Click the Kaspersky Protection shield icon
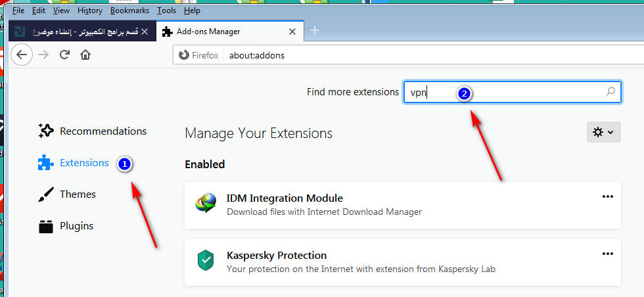644x297 pixels. point(205,260)
